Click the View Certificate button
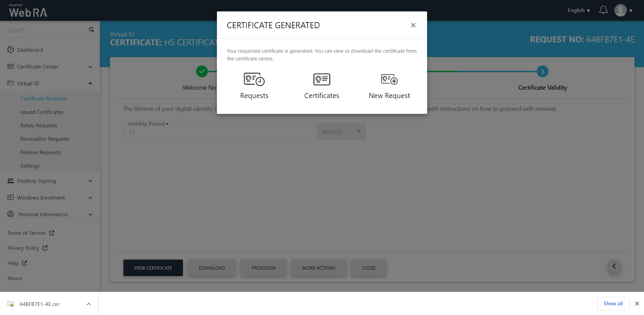 click(153, 268)
